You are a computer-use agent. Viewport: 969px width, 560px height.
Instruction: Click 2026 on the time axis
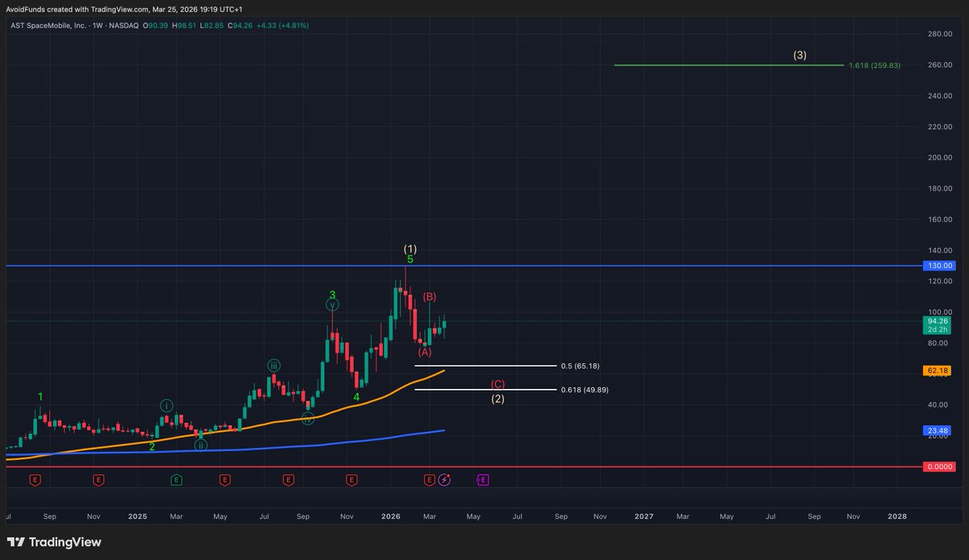(391, 516)
